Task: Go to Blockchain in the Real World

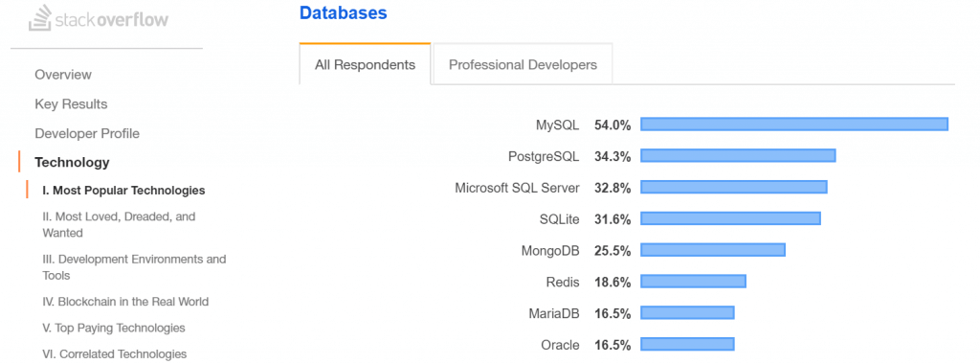Action: pyautogui.click(x=125, y=302)
